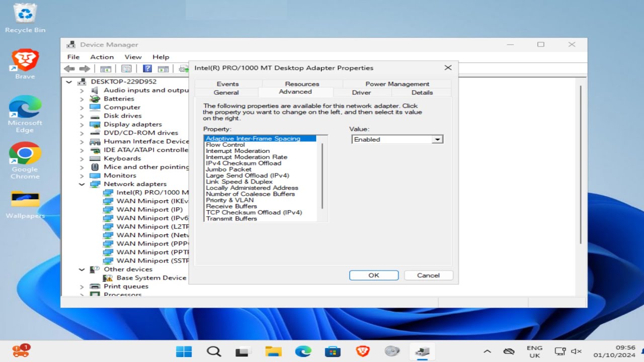644x362 pixels.
Task: Expand the Print queues category
Action: 82,287
